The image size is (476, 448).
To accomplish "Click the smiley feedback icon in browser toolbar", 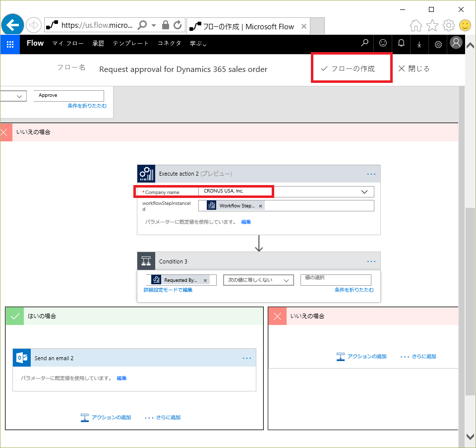I will (465, 25).
